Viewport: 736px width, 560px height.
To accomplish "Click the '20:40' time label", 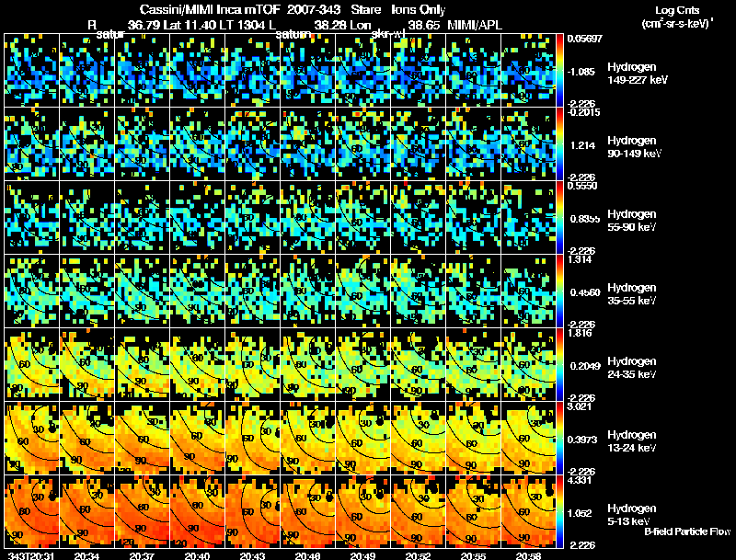I will (x=198, y=555).
